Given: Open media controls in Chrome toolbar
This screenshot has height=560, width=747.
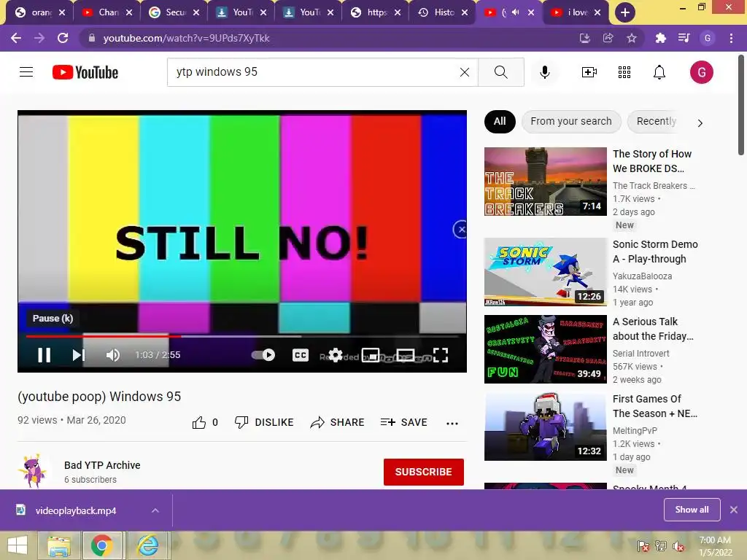Looking at the screenshot, I should tap(684, 38).
